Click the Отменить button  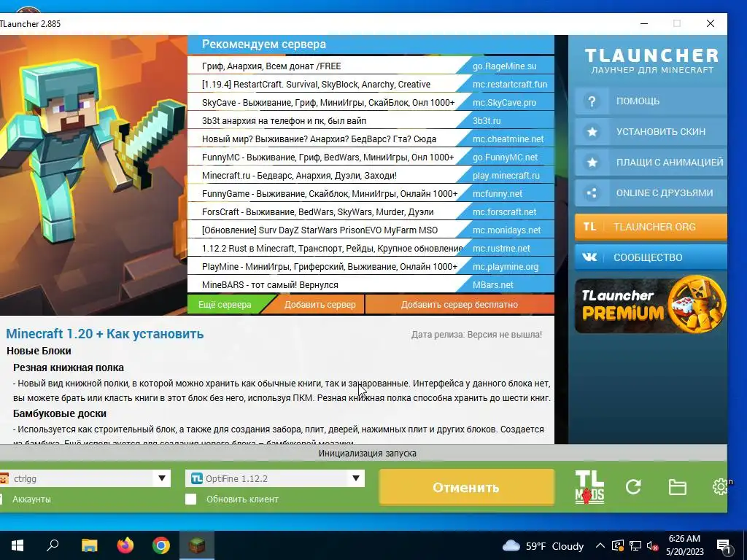[x=466, y=488]
